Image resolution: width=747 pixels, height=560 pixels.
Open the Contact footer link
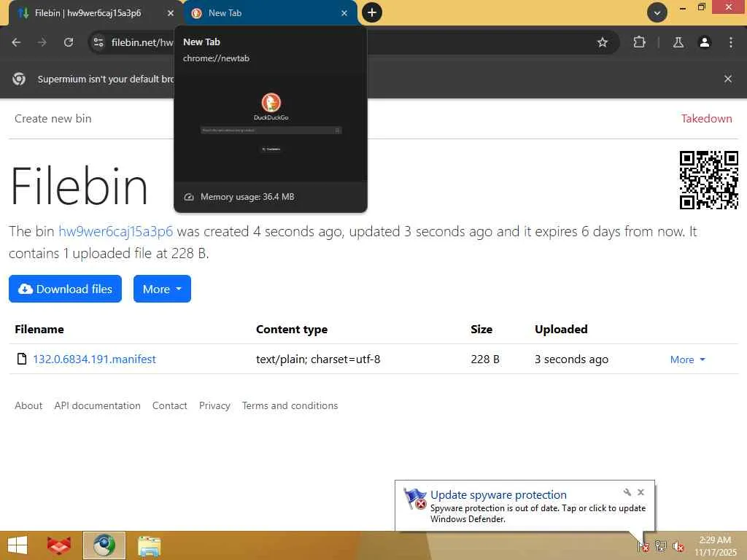(x=169, y=405)
